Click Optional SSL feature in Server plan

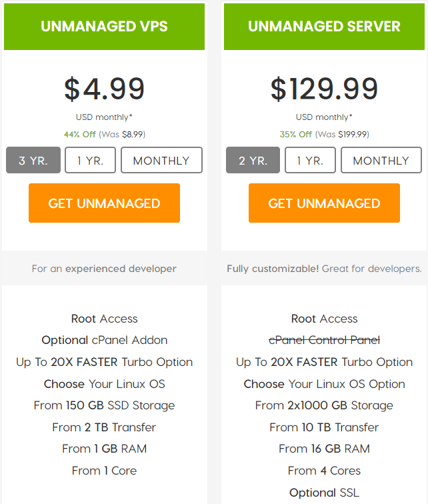coord(324,493)
